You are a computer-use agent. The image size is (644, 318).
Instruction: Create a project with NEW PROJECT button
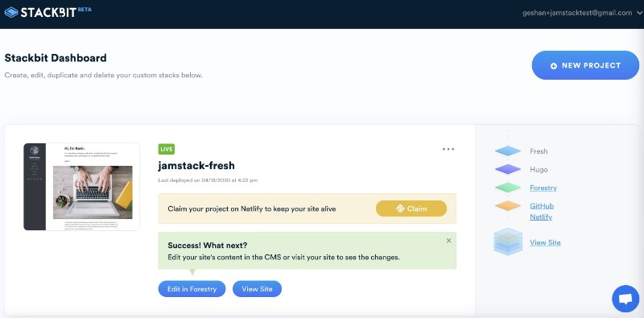585,65
